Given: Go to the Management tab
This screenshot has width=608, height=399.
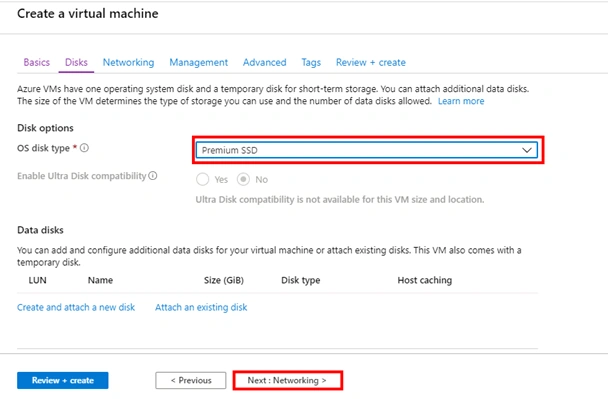Looking at the screenshot, I should pyautogui.click(x=199, y=62).
